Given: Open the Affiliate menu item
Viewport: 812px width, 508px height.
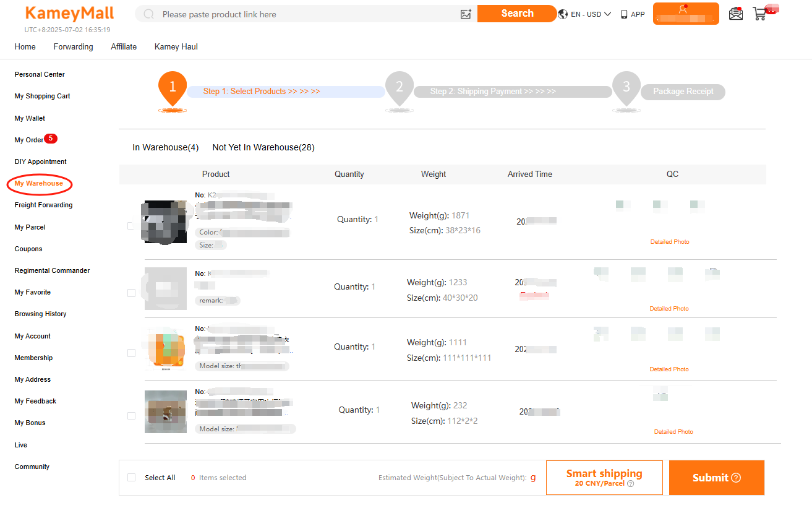Looking at the screenshot, I should [124, 46].
